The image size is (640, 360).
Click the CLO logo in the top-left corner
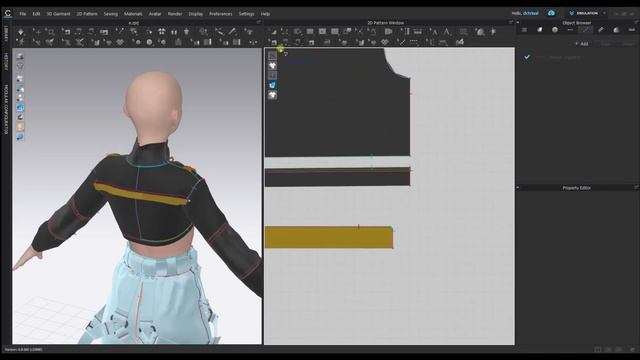tap(8, 13)
